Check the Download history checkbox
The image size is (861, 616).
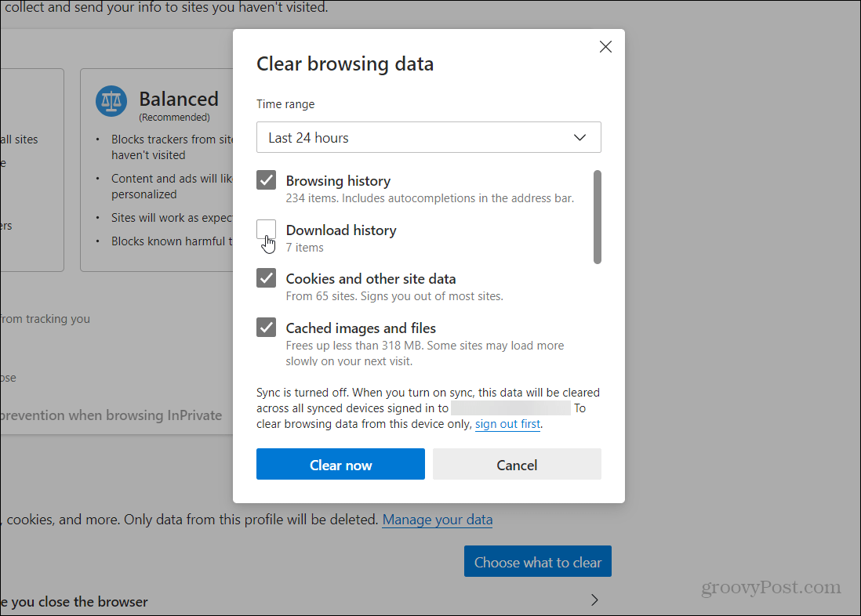pyautogui.click(x=267, y=230)
